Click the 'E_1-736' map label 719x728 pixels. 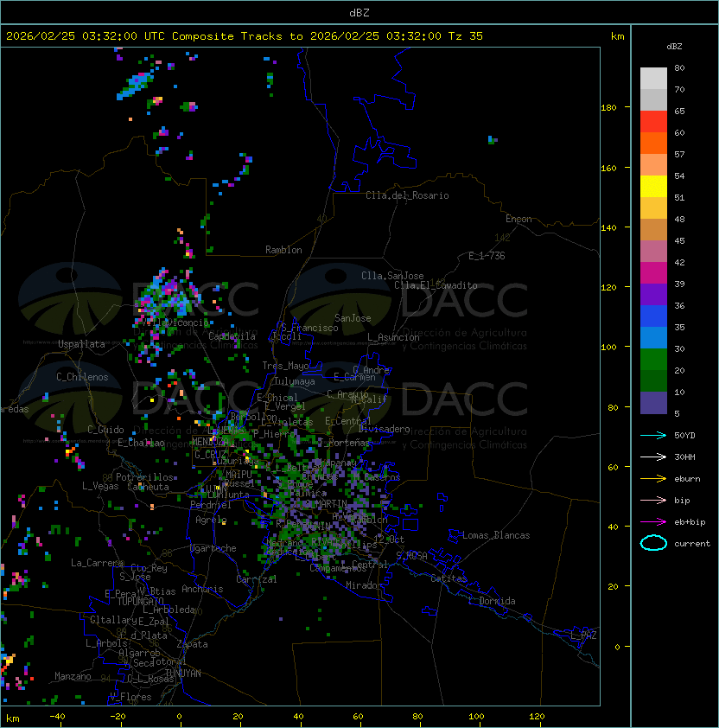pos(487,256)
